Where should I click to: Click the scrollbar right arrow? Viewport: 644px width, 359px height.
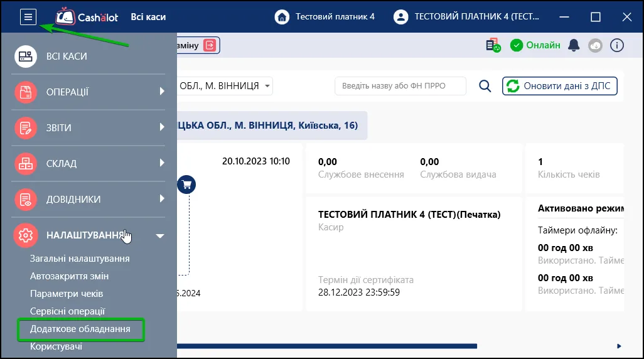click(x=619, y=346)
